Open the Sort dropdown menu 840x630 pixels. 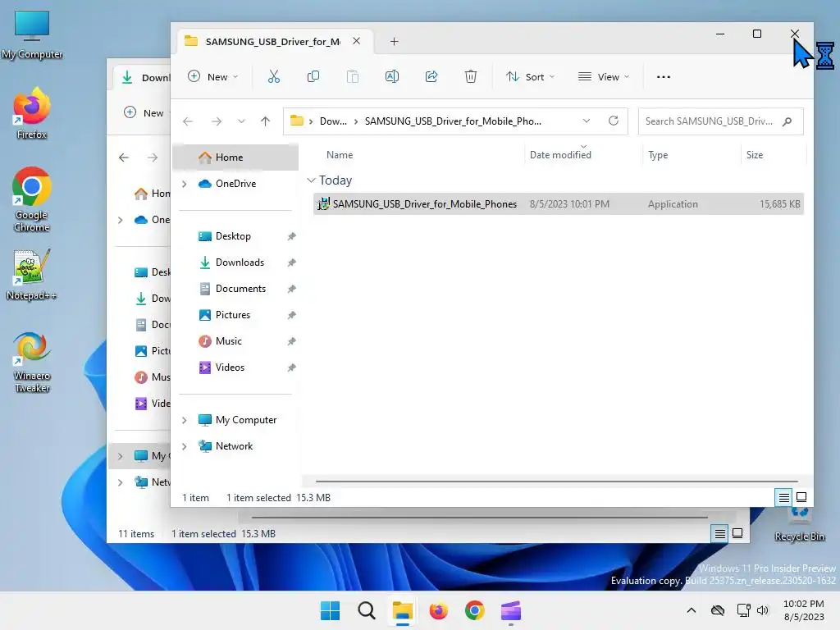[x=531, y=76]
